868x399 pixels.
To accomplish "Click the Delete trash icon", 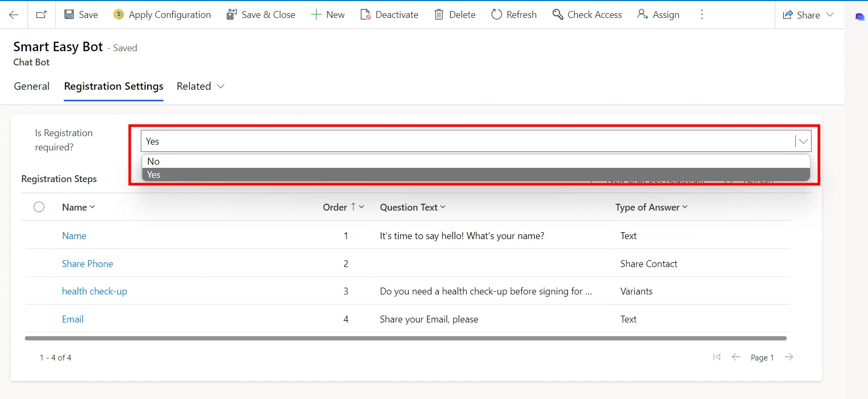I will pyautogui.click(x=439, y=15).
